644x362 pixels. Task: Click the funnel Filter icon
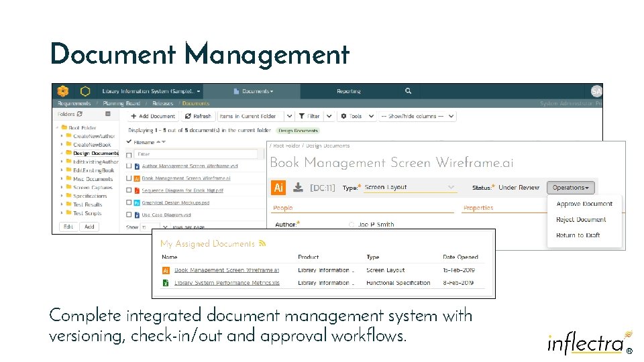click(302, 116)
